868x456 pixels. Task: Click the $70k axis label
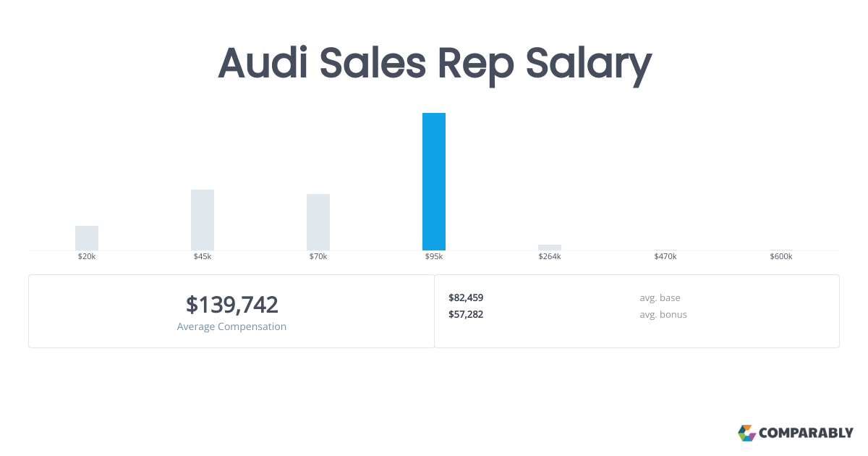[x=318, y=256]
